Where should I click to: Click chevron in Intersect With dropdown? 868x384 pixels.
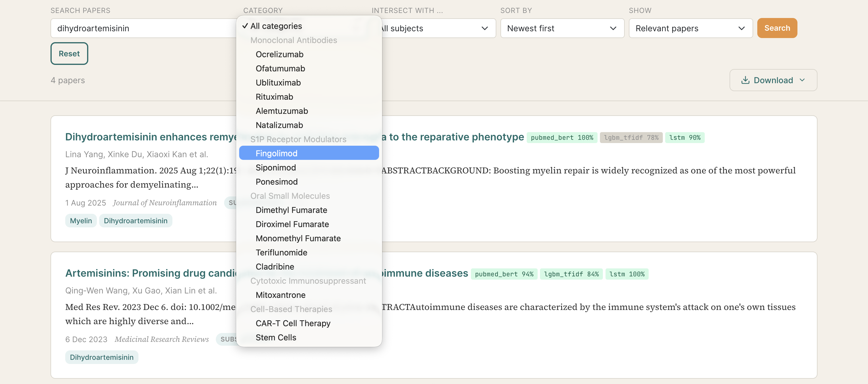[x=484, y=28]
